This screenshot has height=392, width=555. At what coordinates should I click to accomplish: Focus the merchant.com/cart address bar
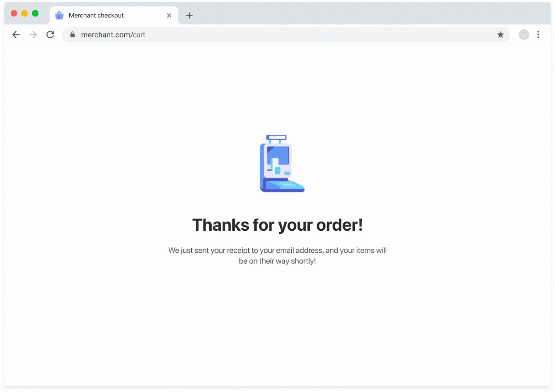[286, 34]
